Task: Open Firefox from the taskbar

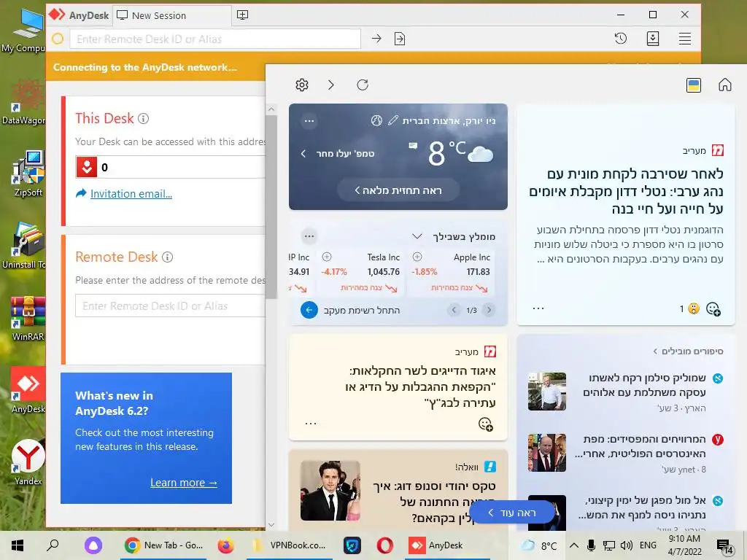Action: [226, 545]
